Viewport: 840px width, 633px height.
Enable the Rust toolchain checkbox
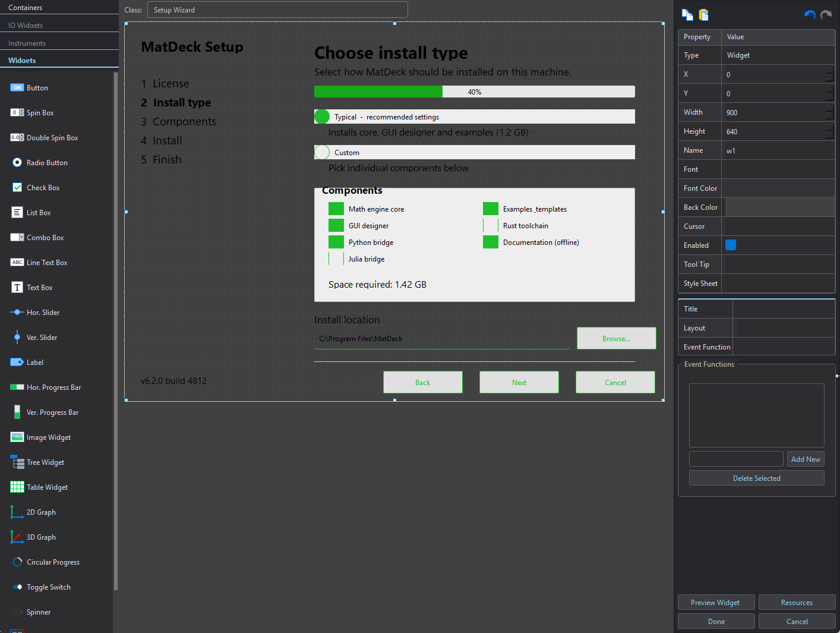pyautogui.click(x=491, y=225)
